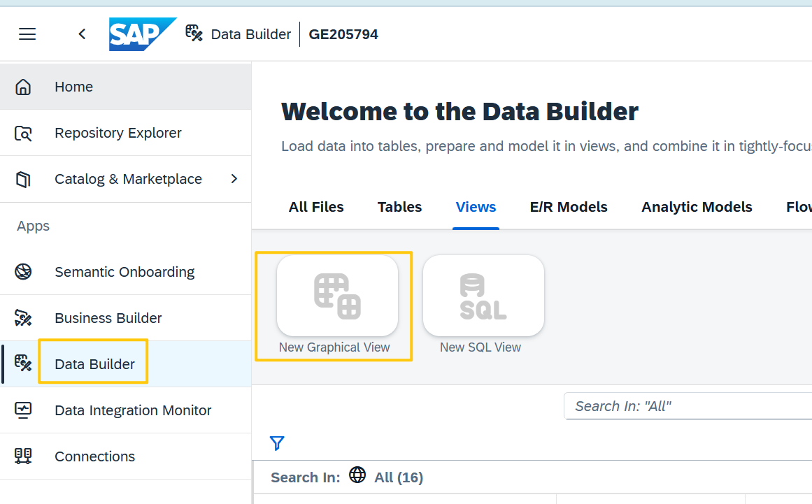Create a New SQL View tile

pos(483,296)
